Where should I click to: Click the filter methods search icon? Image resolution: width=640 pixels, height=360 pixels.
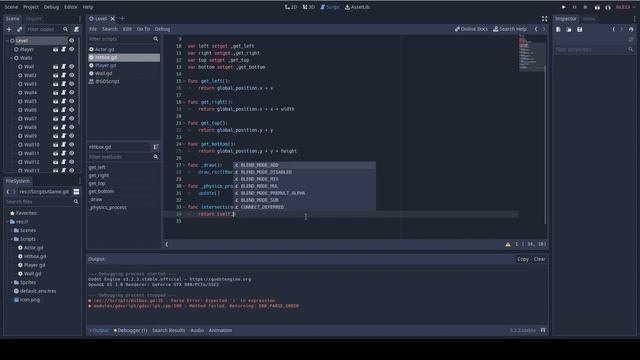tap(156, 157)
